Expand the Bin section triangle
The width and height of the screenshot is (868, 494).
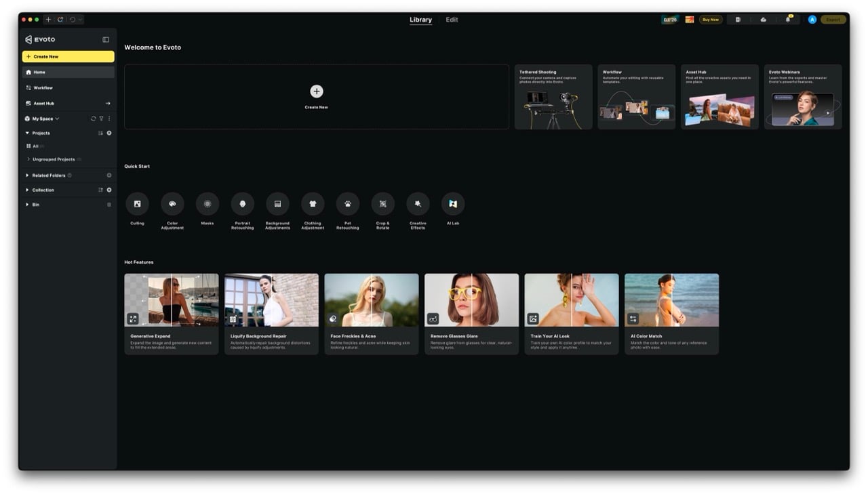[x=27, y=205]
